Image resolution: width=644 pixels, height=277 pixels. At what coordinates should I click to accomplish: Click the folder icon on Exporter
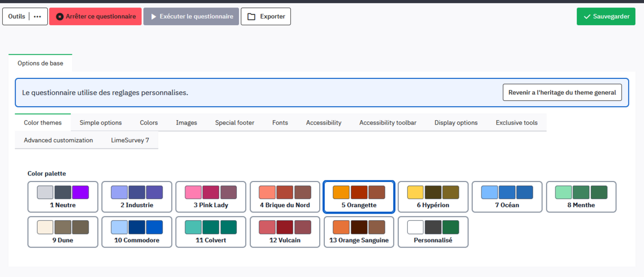(x=251, y=17)
